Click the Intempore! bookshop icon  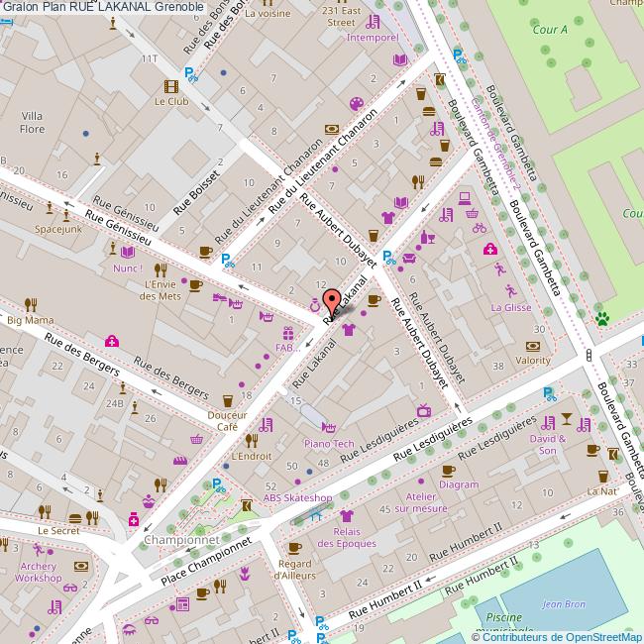[399, 60]
